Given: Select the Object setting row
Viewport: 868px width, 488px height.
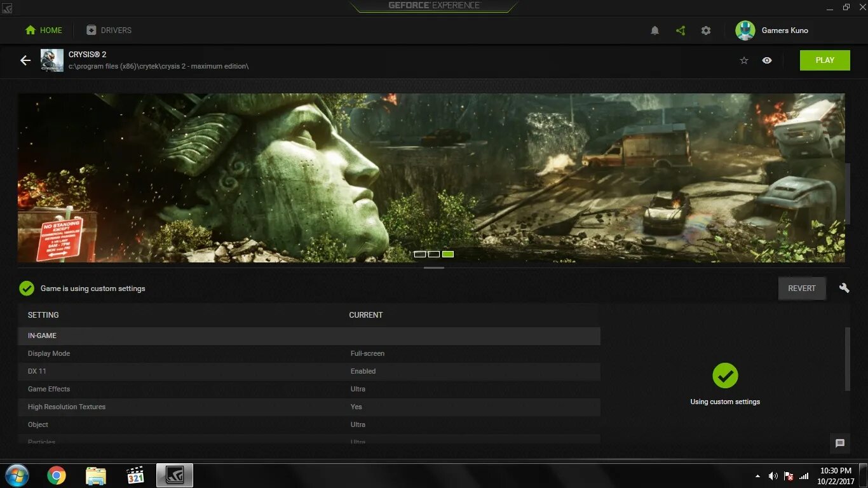Looking at the screenshot, I should 309,424.
